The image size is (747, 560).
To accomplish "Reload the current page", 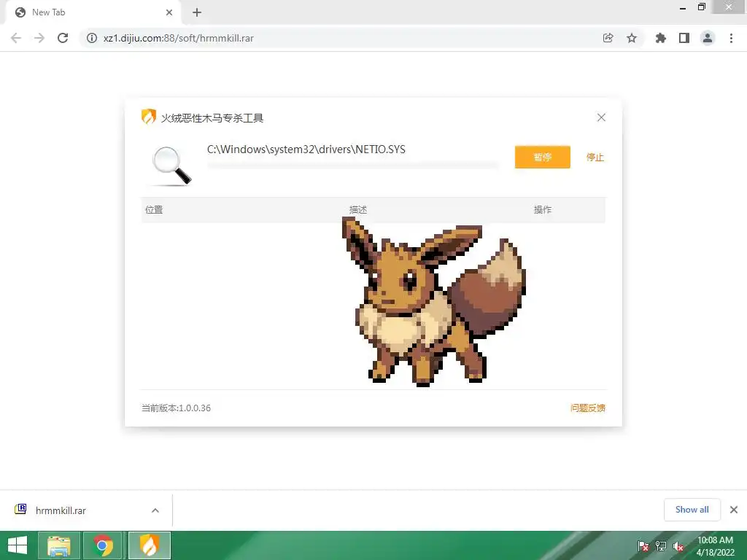I will click(x=63, y=38).
